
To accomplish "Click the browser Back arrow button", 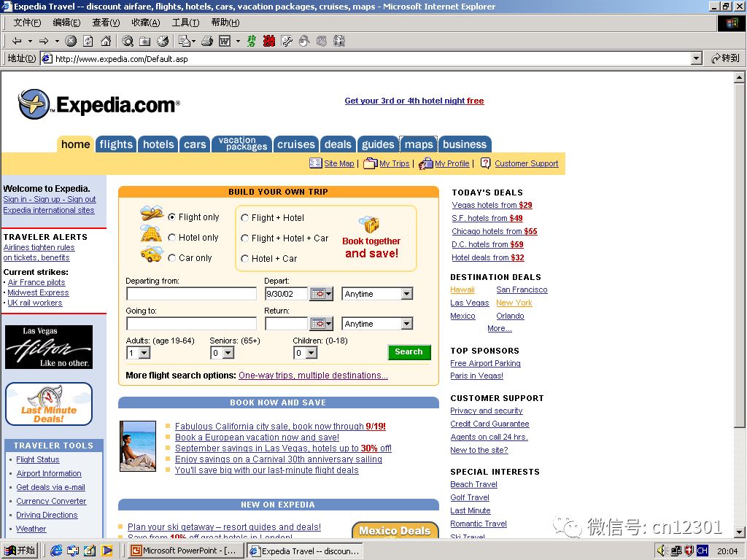I will pyautogui.click(x=17, y=42).
